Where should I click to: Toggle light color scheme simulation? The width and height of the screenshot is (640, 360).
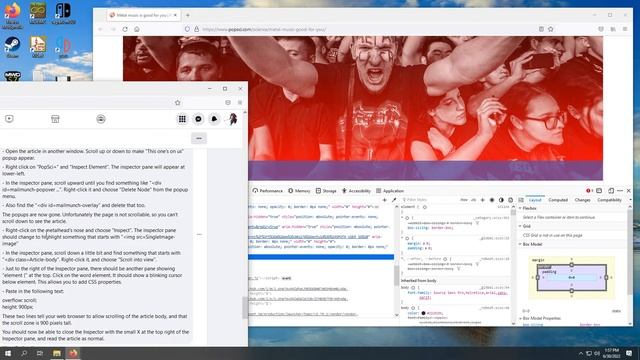click(x=492, y=200)
